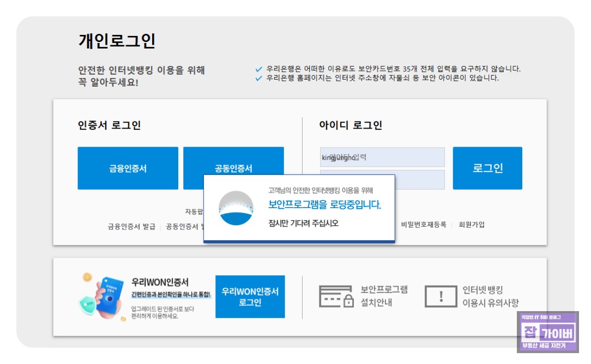Click the 우리WON인증서 로그인 button
Screen dimensions: 591x364
(250, 296)
